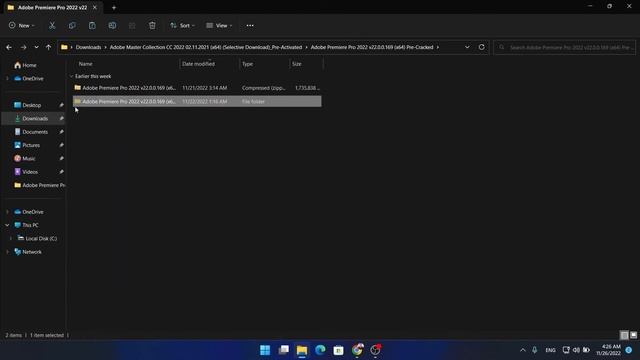
Task: Sort by the Name column header
Action: (x=85, y=64)
